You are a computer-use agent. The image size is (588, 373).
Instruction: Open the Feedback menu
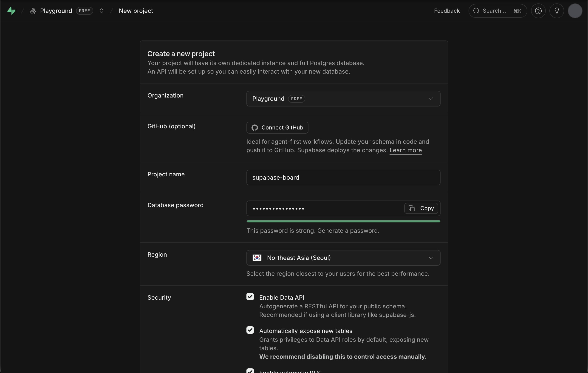447,11
